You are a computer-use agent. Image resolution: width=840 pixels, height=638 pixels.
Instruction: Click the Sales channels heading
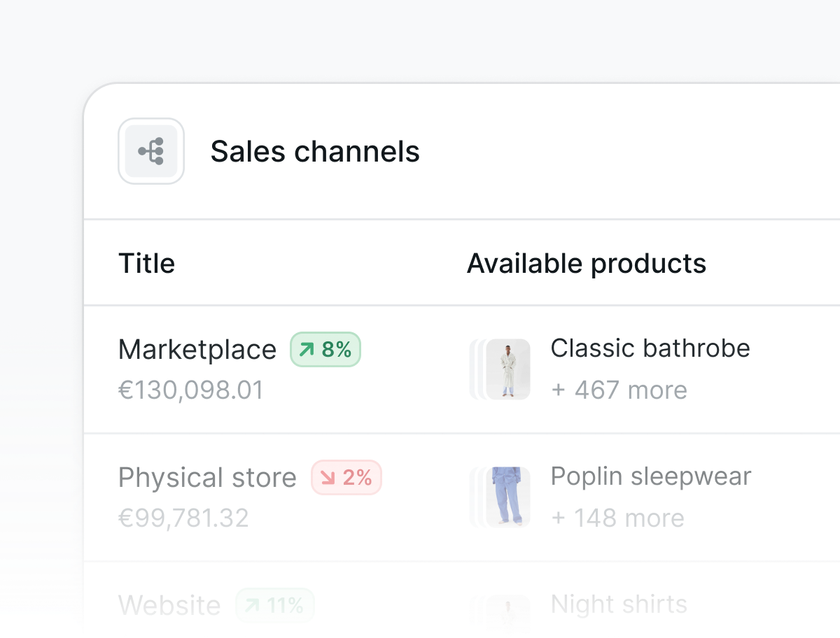click(x=315, y=151)
